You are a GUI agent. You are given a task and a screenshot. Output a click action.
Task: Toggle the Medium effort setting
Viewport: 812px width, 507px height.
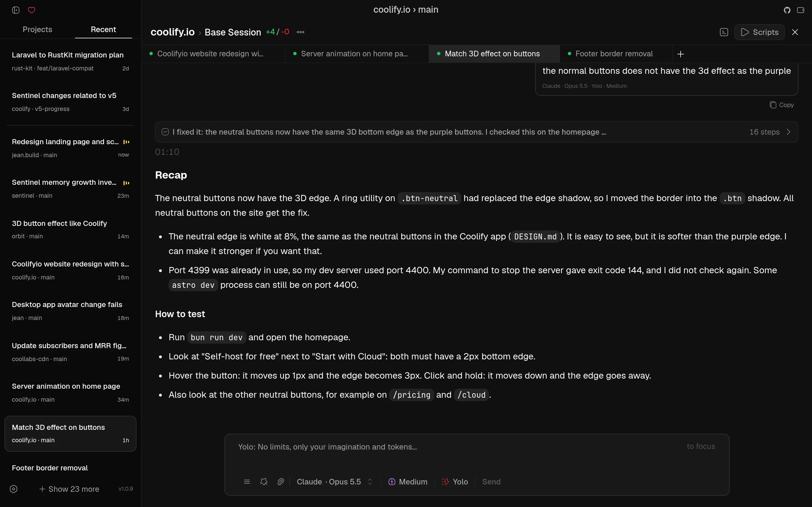click(408, 482)
